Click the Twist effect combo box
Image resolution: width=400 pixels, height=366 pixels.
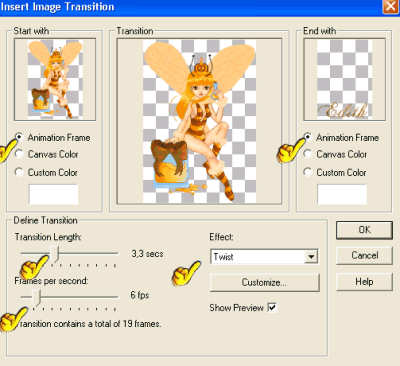tap(264, 257)
